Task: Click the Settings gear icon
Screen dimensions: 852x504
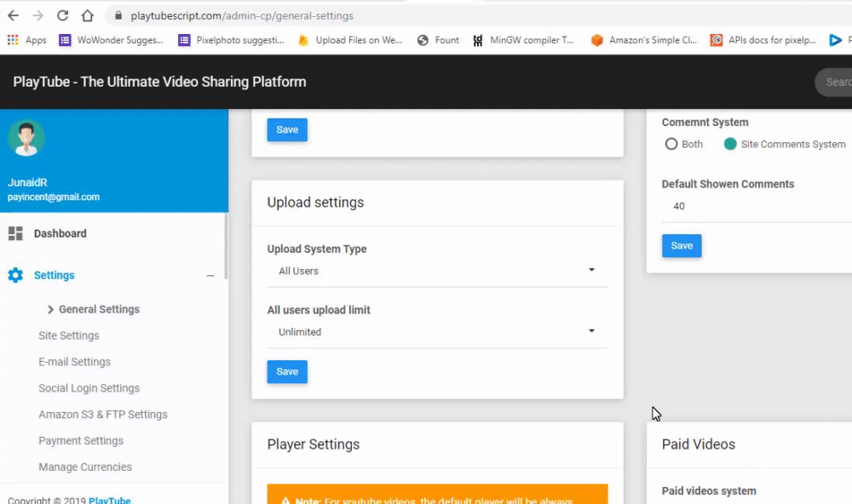Action: [15, 275]
